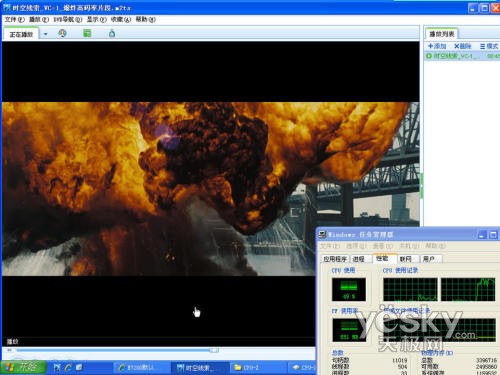500x375 pixels.
Task: Click the CPU usage meter in Task Manager
Action: click(349, 289)
